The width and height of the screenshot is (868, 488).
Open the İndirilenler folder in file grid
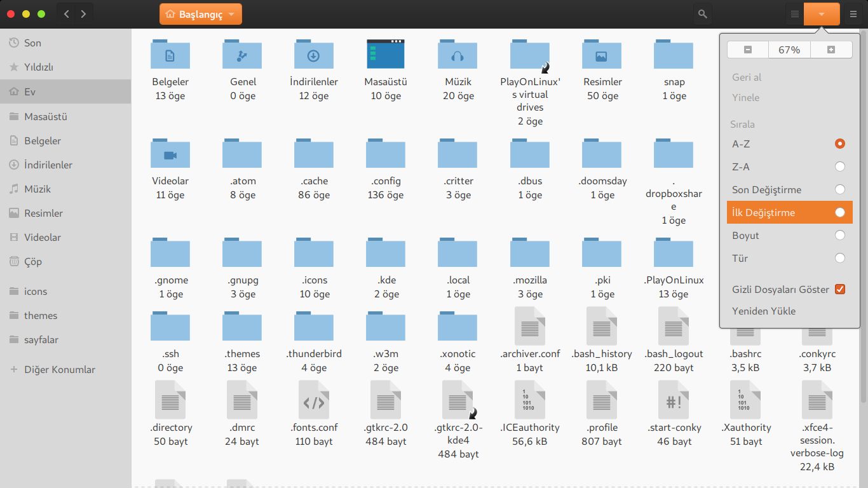(x=314, y=55)
